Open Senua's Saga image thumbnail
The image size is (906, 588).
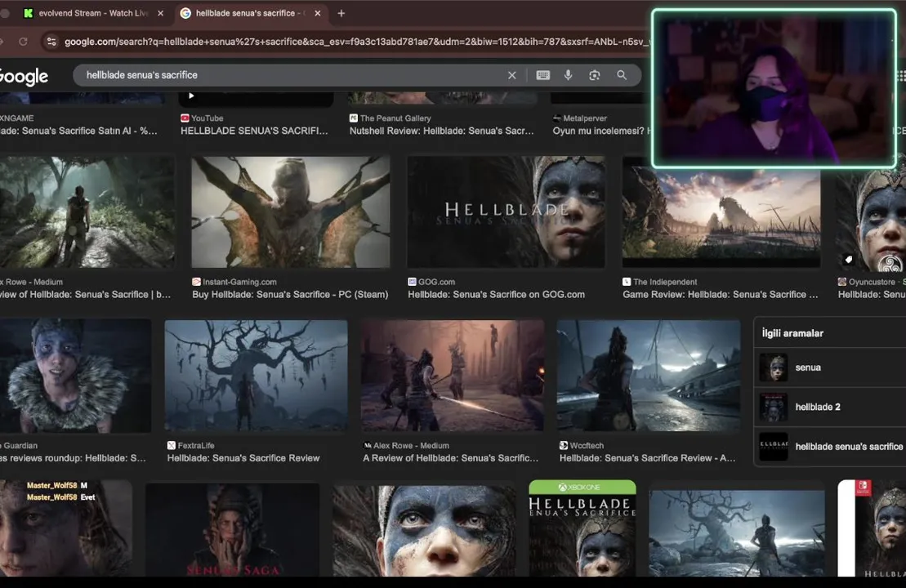(232, 530)
